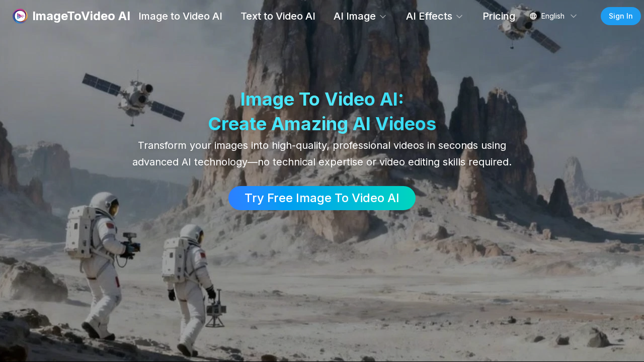This screenshot has width=644, height=362.
Task: Expand the AI Effects dropdown
Action: pyautogui.click(x=429, y=16)
